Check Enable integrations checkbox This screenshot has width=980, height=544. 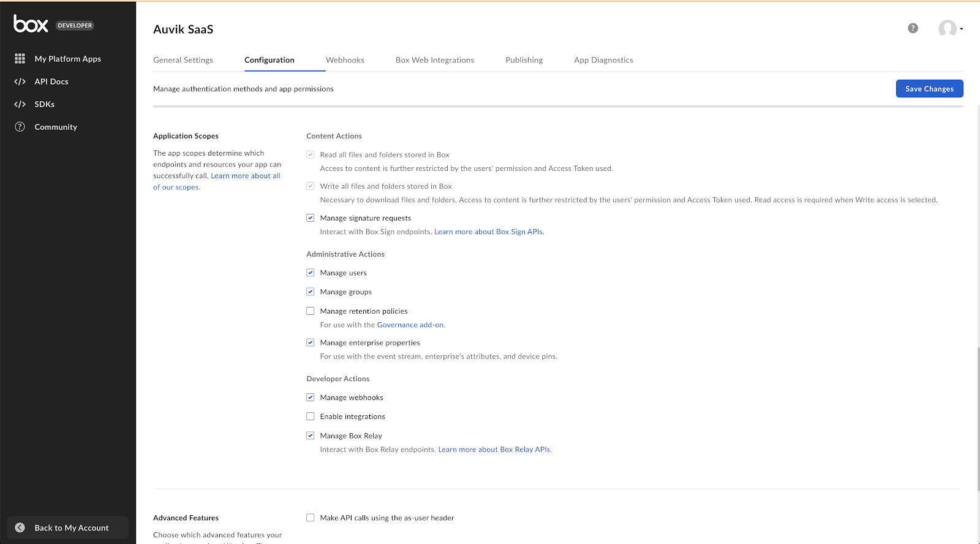[311, 416]
